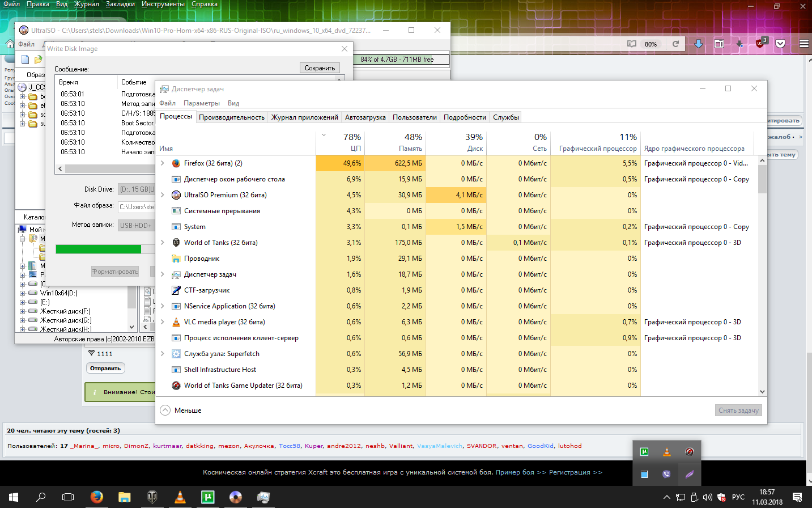Screen dimensions: 812x508
Task: Open Вид menu in Task Manager
Action: pyautogui.click(x=233, y=103)
